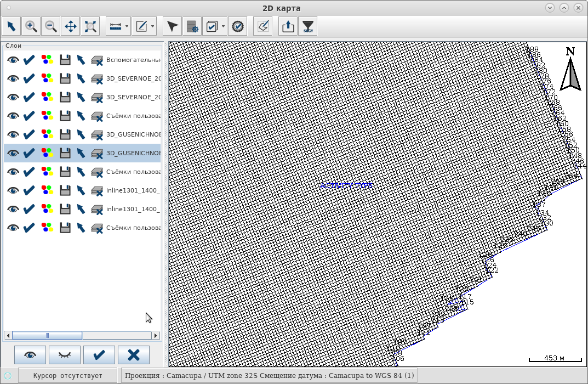Uncheck all layers with X button
The width and height of the screenshot is (588, 384).
pos(134,355)
